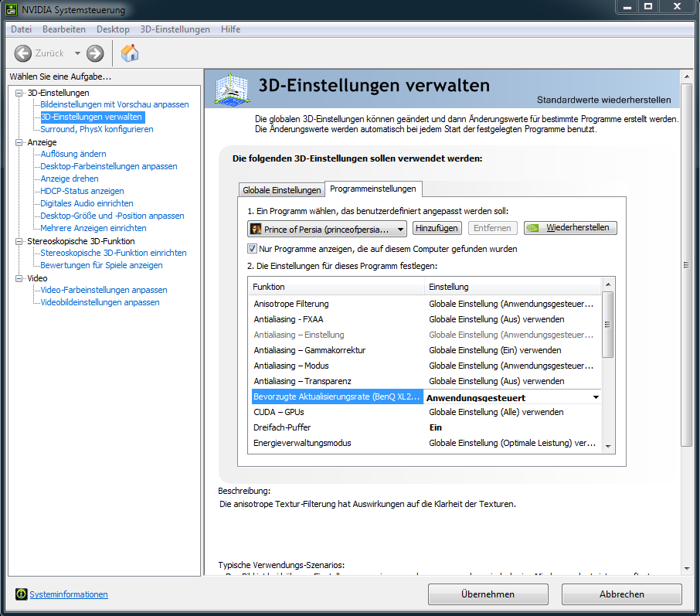The image size is (700, 616).
Task: Open the Datei menu
Action: [x=21, y=29]
